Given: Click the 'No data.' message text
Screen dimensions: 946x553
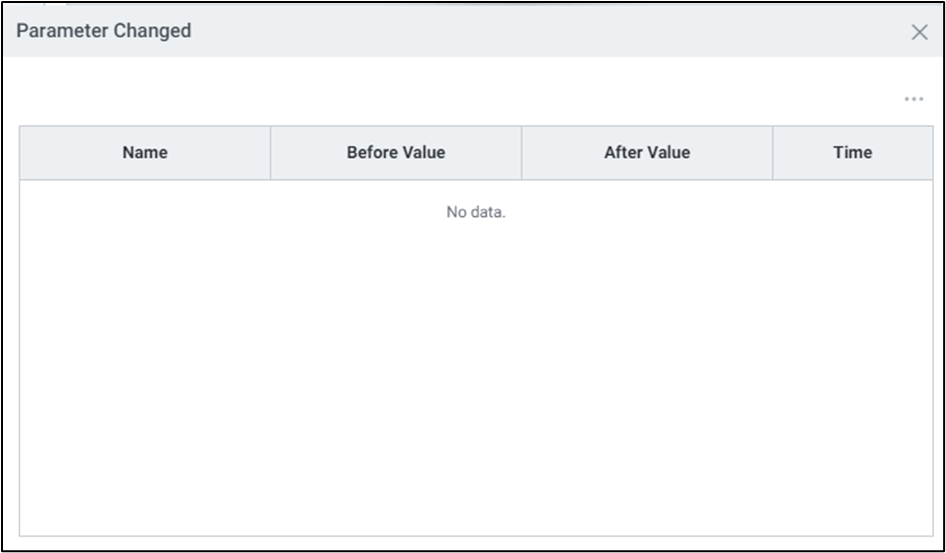Looking at the screenshot, I should click(476, 212).
